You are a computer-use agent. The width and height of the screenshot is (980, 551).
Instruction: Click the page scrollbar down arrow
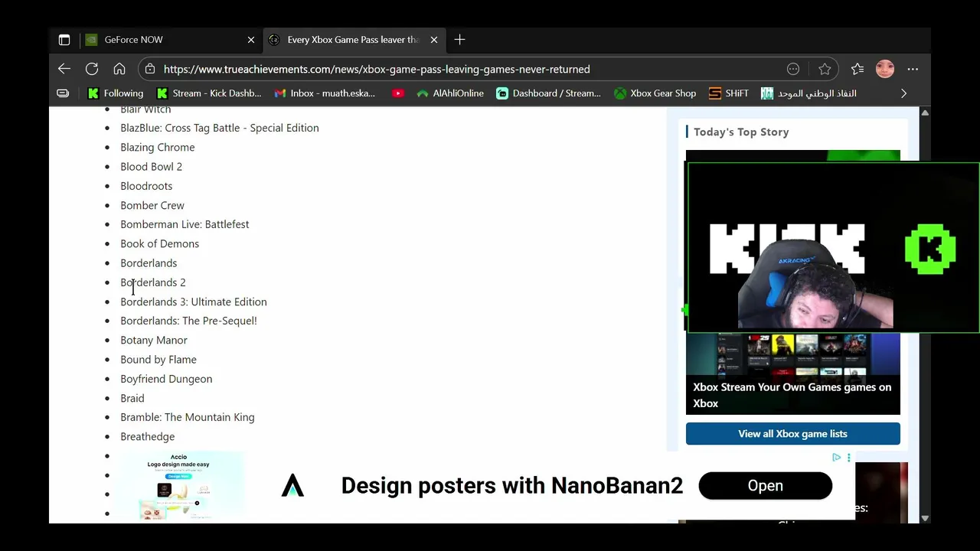point(925,518)
